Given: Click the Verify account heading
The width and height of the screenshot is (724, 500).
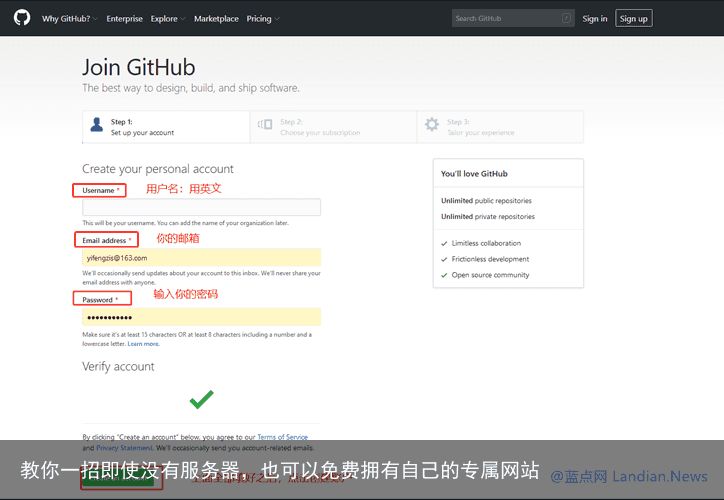Looking at the screenshot, I should (x=118, y=367).
